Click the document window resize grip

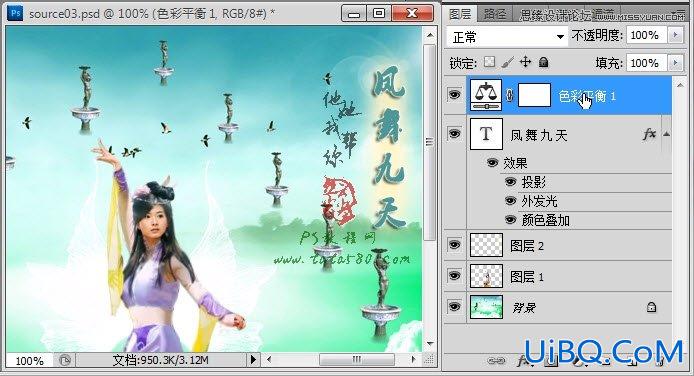tap(429, 360)
